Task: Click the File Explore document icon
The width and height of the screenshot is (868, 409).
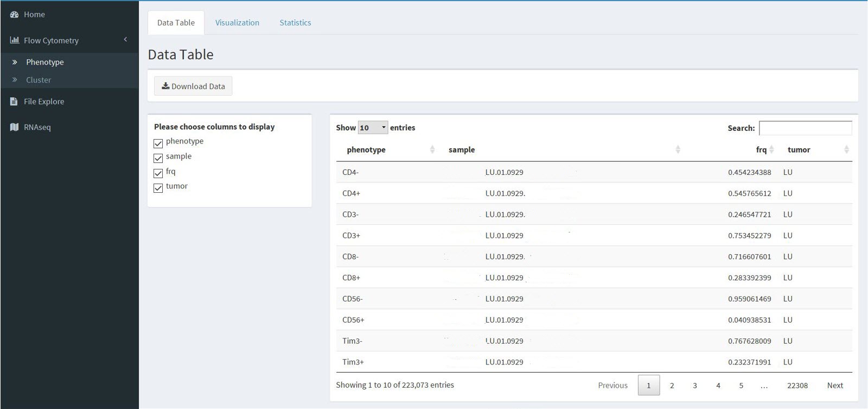Action: 14,102
